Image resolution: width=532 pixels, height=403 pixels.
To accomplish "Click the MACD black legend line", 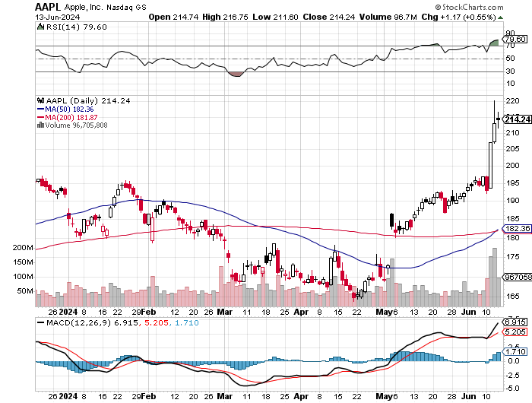I will (x=41, y=322).
